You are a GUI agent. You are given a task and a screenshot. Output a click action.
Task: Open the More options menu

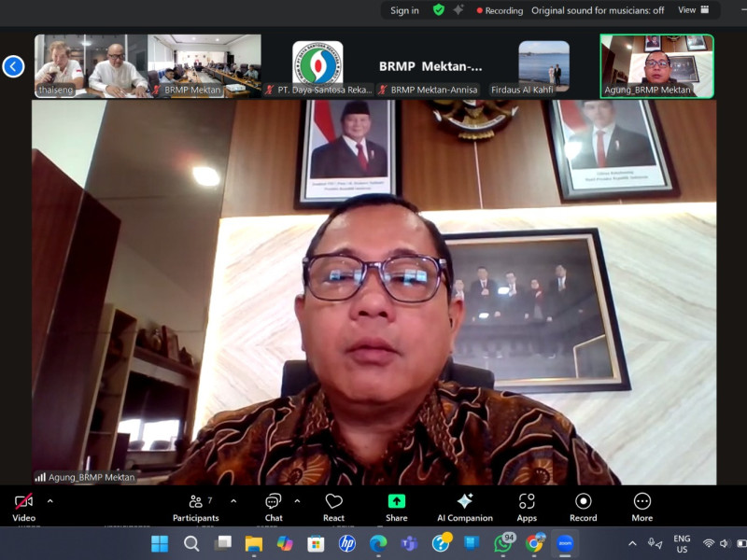[x=641, y=503]
